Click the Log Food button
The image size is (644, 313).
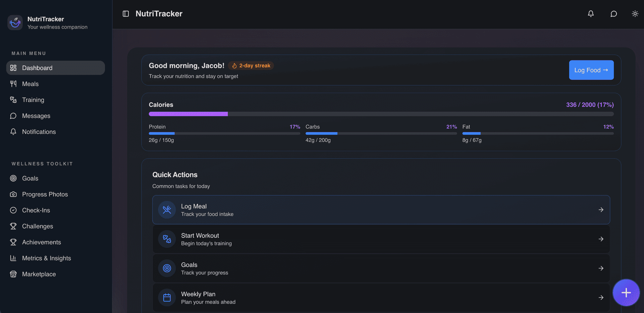pyautogui.click(x=591, y=70)
